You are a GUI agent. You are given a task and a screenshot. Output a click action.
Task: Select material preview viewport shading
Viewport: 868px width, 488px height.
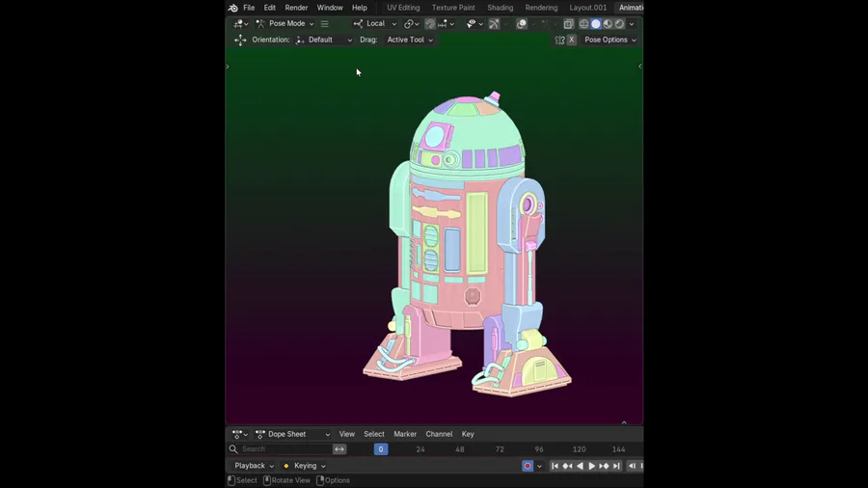608,24
